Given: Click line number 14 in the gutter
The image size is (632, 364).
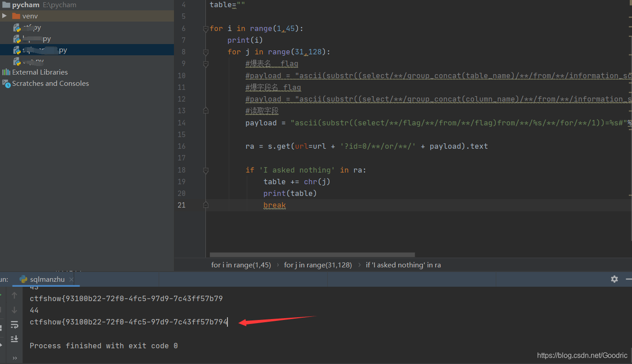Looking at the screenshot, I should coord(181,123).
